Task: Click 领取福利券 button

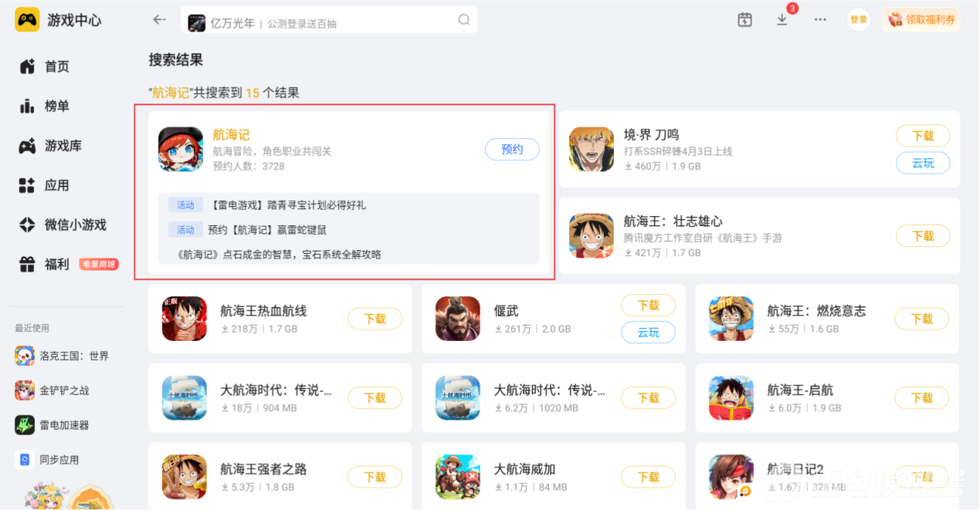Action: [x=921, y=20]
